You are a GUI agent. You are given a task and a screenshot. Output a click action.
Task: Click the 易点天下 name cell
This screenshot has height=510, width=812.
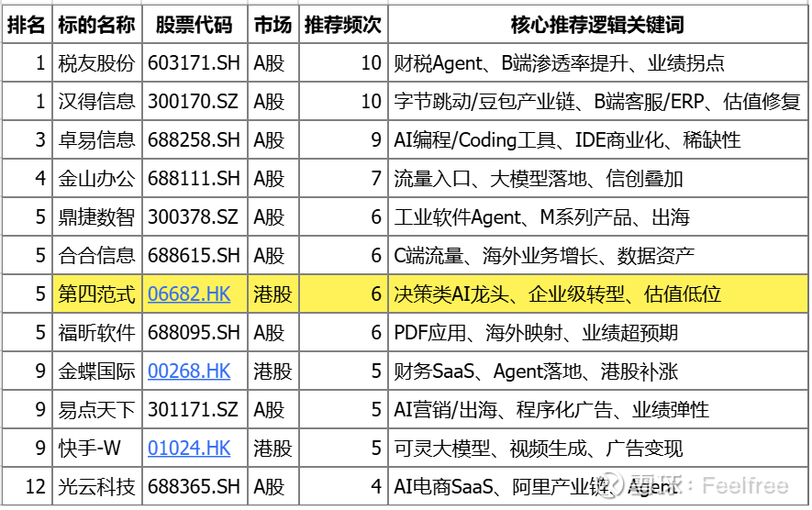(x=97, y=409)
